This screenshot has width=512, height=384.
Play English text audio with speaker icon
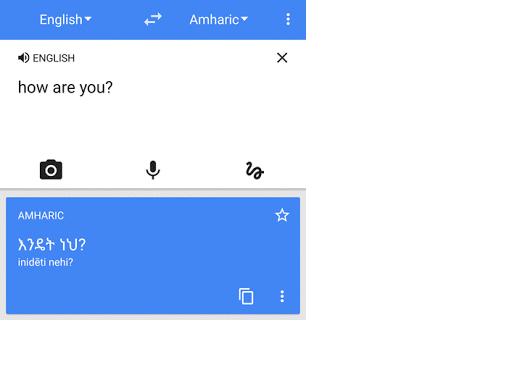[x=23, y=58]
